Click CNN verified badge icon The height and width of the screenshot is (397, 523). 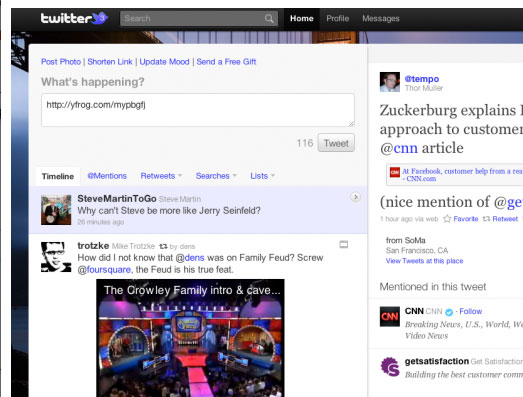pyautogui.click(x=449, y=312)
